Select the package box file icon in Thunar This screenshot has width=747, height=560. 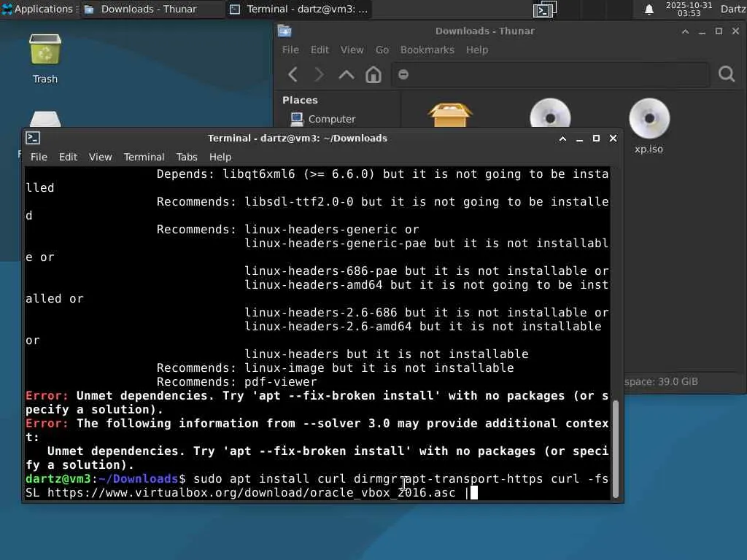pos(450,114)
